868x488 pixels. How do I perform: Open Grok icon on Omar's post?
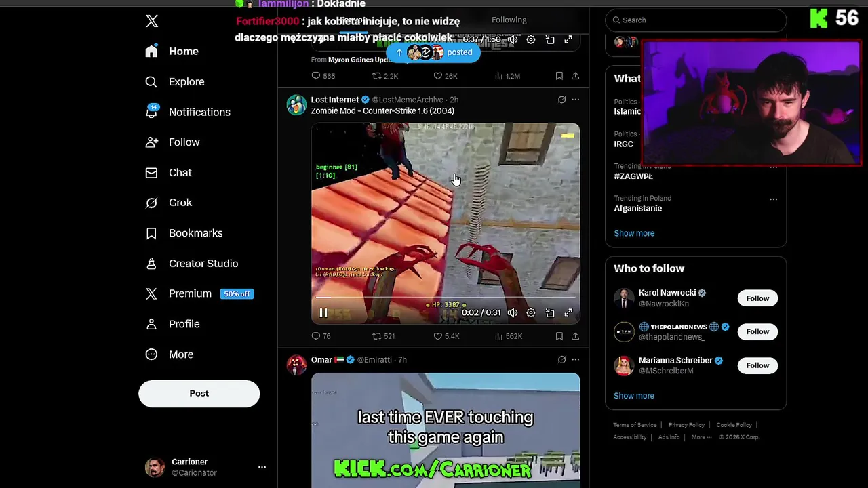coord(561,360)
